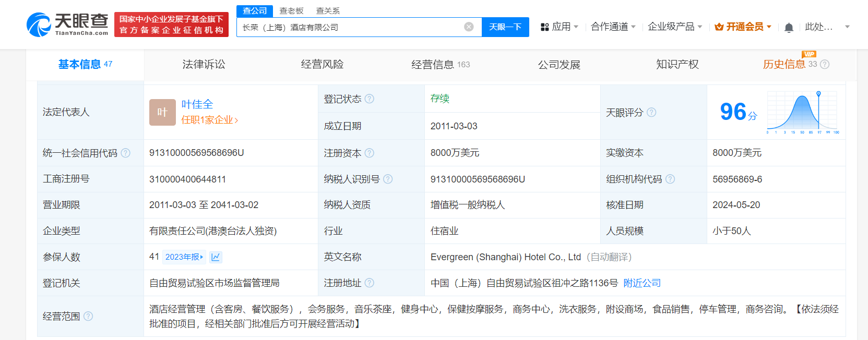Clear the search box with X icon

click(x=469, y=27)
